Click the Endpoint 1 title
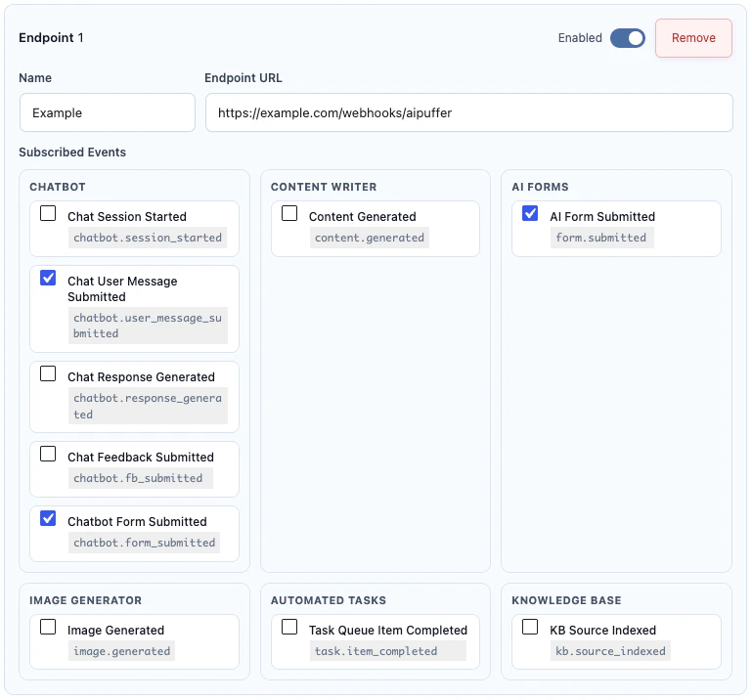 tap(51, 38)
